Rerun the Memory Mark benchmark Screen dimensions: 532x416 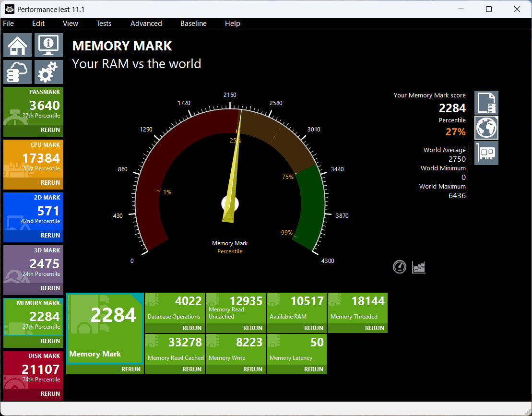coord(130,369)
